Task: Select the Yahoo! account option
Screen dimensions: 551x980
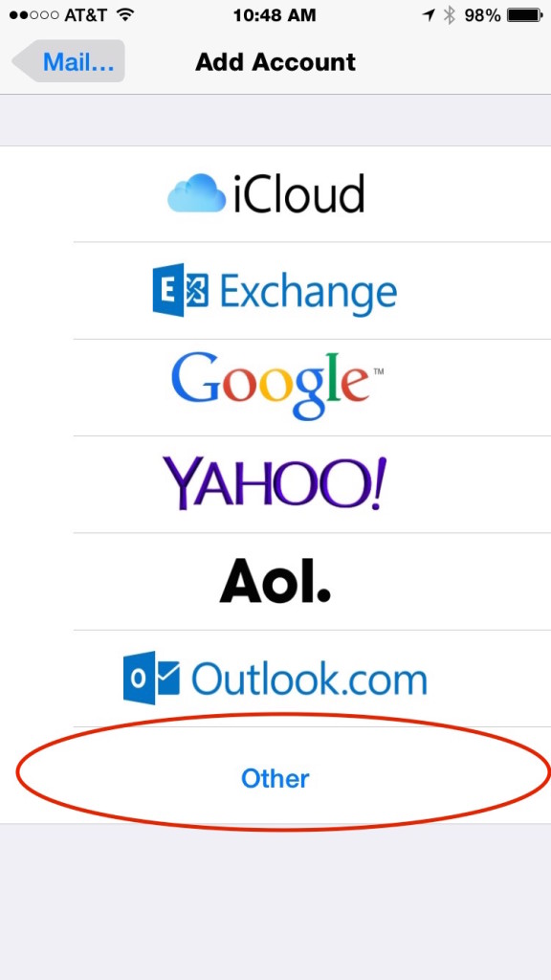Action: coord(275,484)
